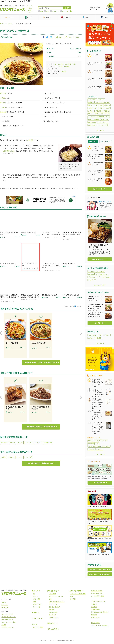Open the 雑誌 book icon menu
The height and width of the screenshot is (644, 114).
click(x=104, y=17)
